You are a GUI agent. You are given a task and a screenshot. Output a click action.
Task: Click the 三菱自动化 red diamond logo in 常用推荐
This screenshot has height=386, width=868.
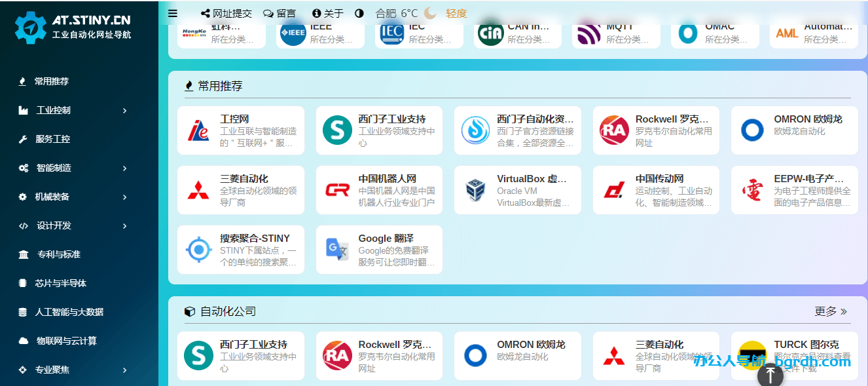click(x=198, y=190)
